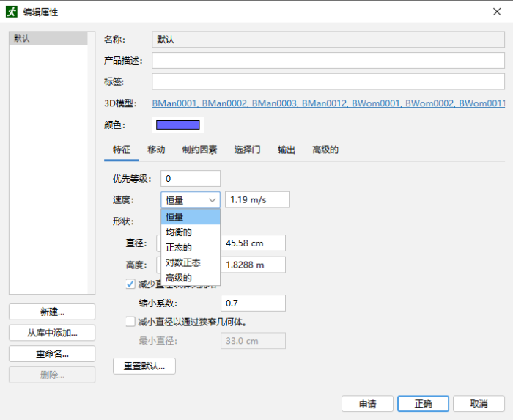Open the 3D模型 BMan0001 model link
Image resolution: width=513 pixels, height=420 pixels.
coord(174,103)
